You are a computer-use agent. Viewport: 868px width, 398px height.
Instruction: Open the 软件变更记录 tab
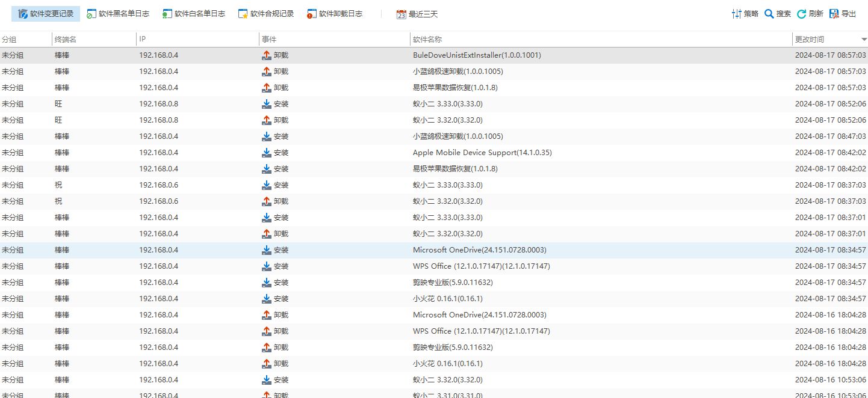(x=46, y=14)
